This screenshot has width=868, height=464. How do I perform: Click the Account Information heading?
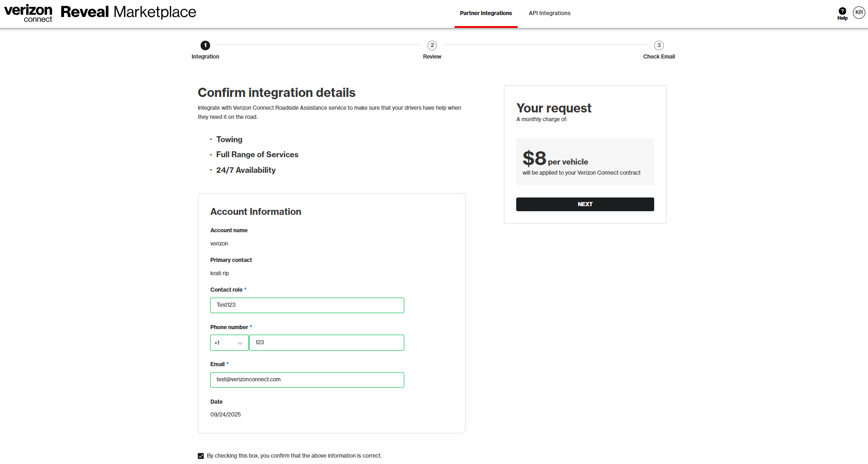tap(256, 212)
